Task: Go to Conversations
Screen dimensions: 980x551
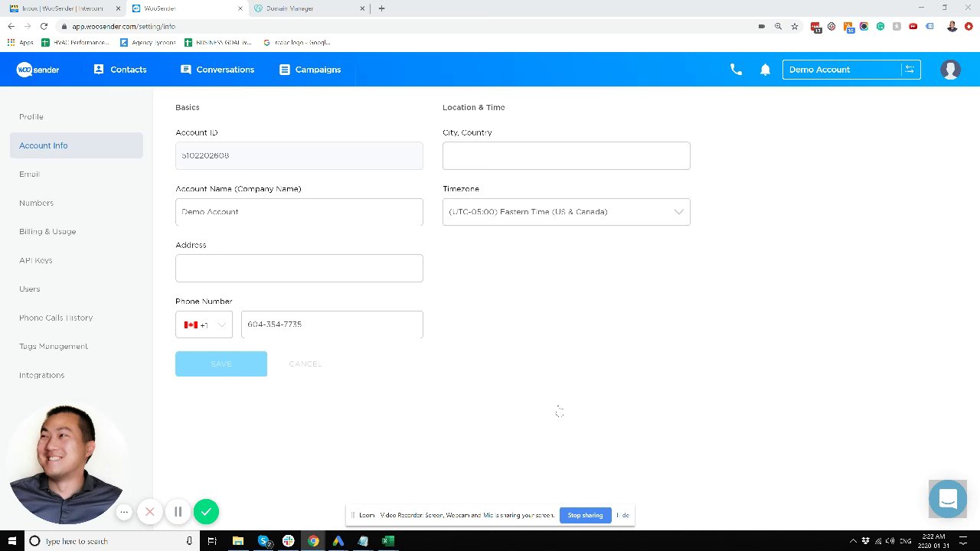Action: pos(217,70)
